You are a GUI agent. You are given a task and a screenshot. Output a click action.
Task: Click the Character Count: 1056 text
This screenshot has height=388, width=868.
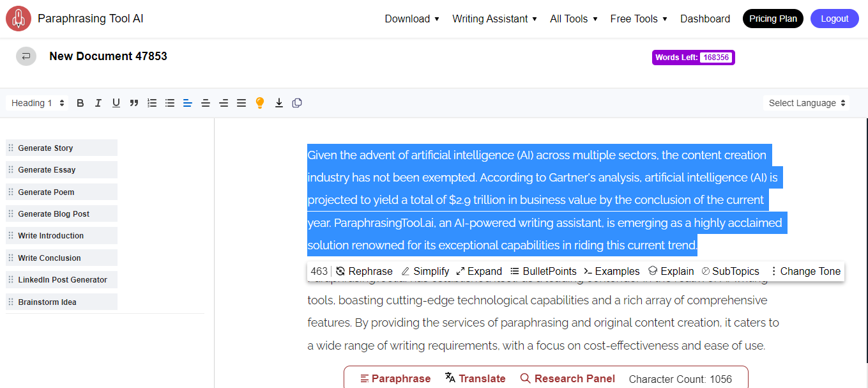[680, 379]
